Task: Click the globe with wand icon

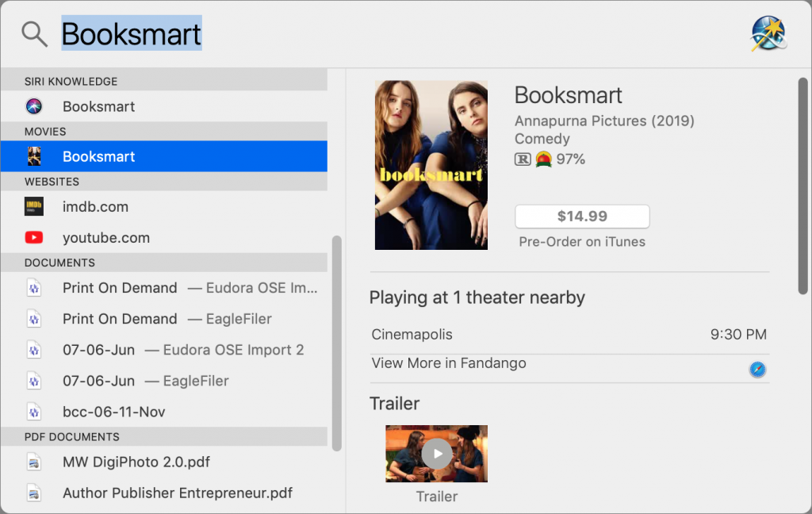Action: [x=768, y=33]
